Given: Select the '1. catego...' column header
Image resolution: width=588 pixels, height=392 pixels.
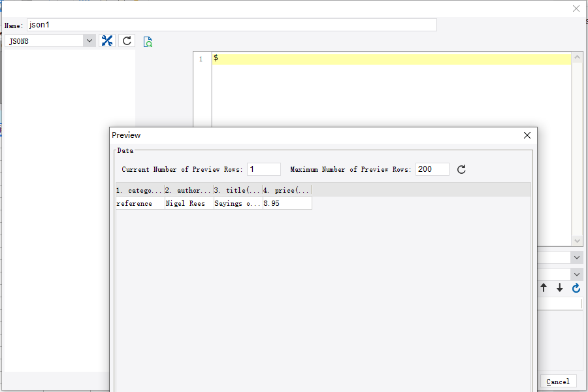Looking at the screenshot, I should (x=140, y=190).
